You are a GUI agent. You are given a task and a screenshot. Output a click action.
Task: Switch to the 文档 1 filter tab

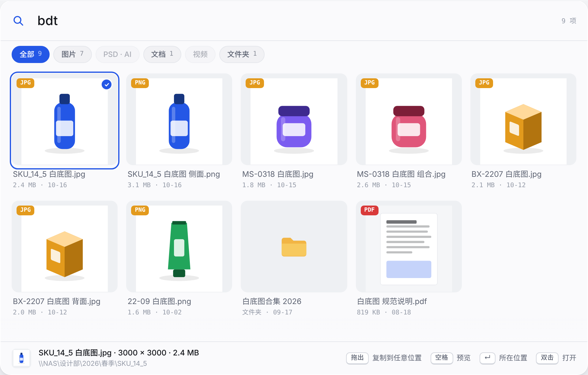pos(162,54)
